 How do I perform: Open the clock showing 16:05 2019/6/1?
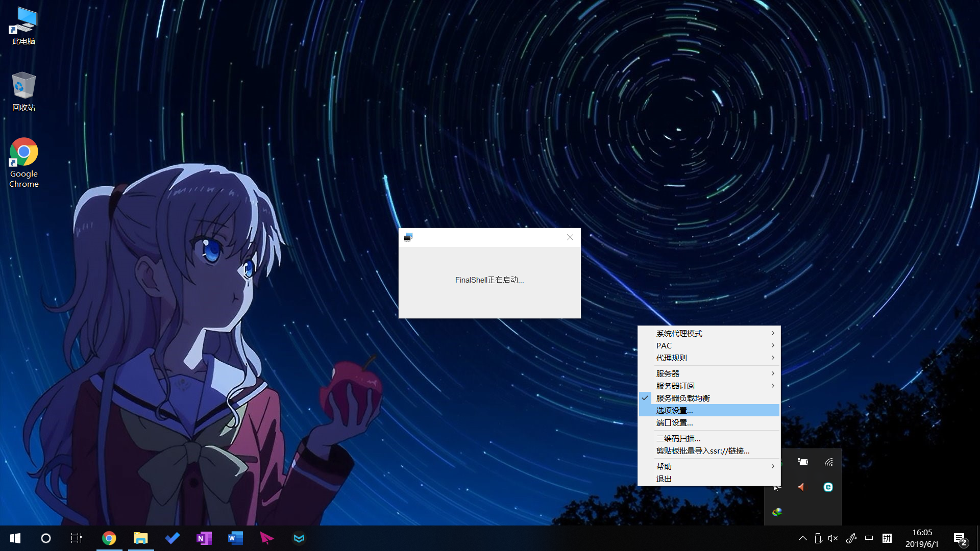point(922,538)
